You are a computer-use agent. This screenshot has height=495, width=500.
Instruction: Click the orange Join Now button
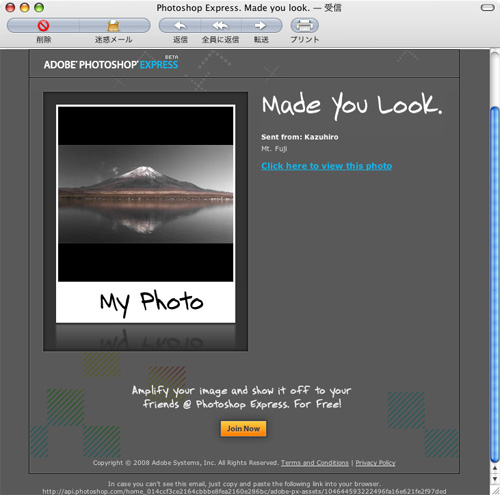[243, 429]
